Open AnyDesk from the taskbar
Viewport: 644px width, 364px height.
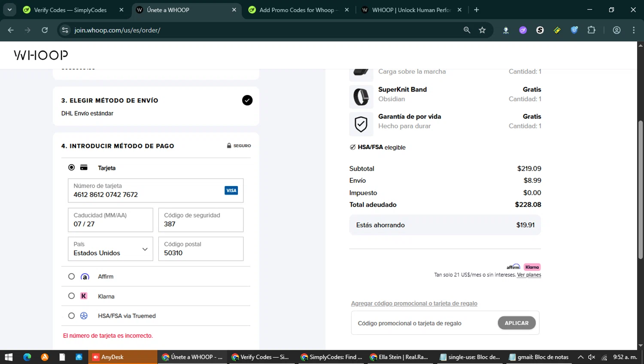coord(122,357)
